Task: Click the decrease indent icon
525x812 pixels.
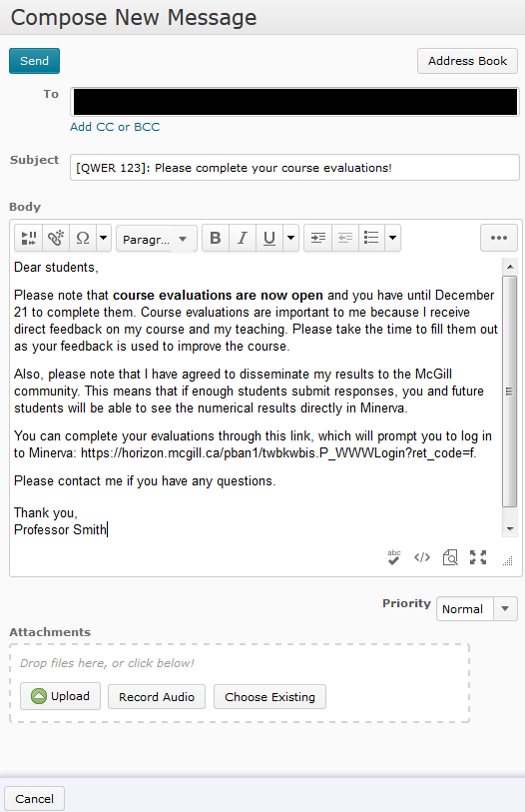Action: pos(344,239)
